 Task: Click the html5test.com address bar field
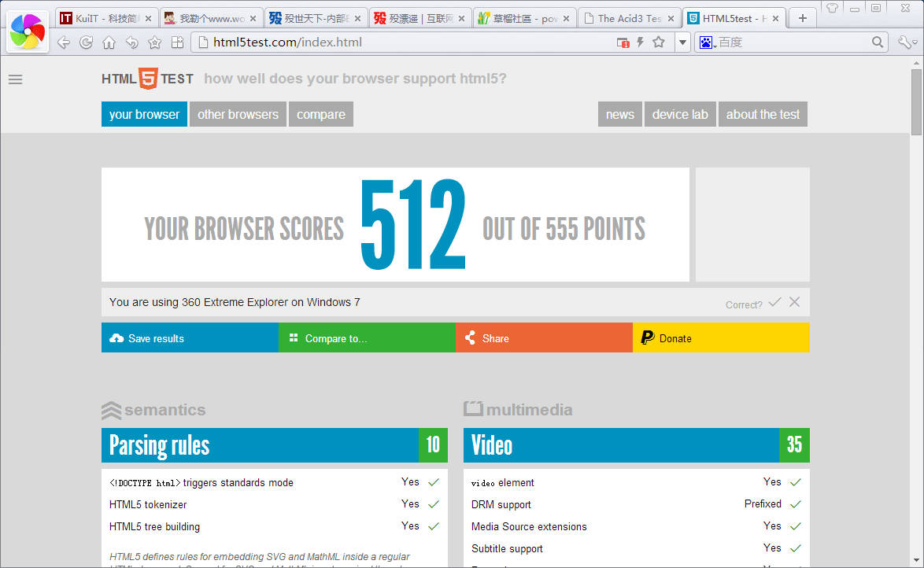(407, 42)
